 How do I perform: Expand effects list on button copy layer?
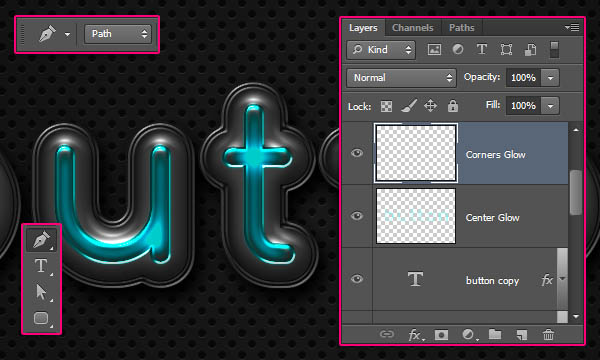562,279
